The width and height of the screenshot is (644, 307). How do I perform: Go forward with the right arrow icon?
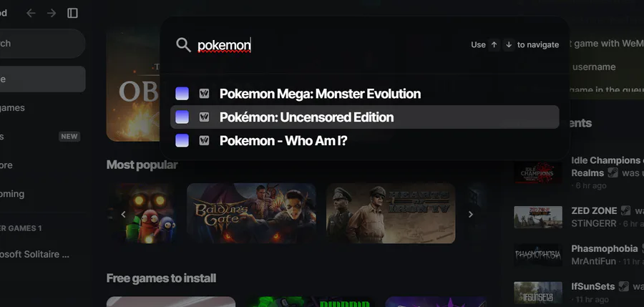52,13
